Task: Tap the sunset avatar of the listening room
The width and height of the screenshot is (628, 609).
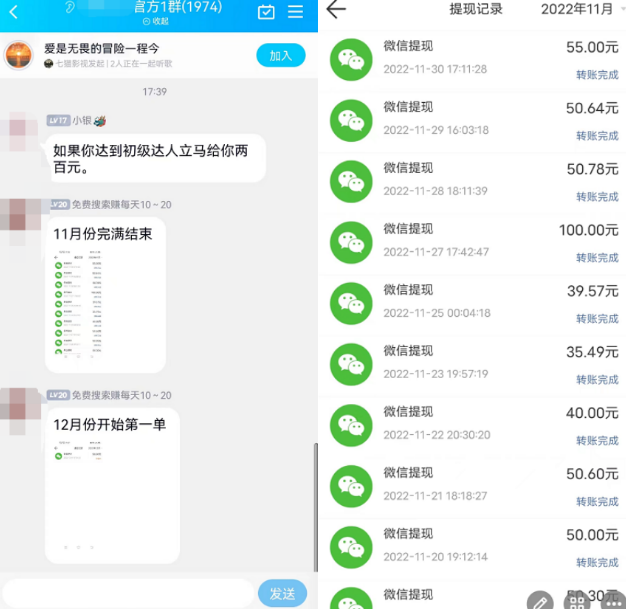Action: (x=19, y=55)
